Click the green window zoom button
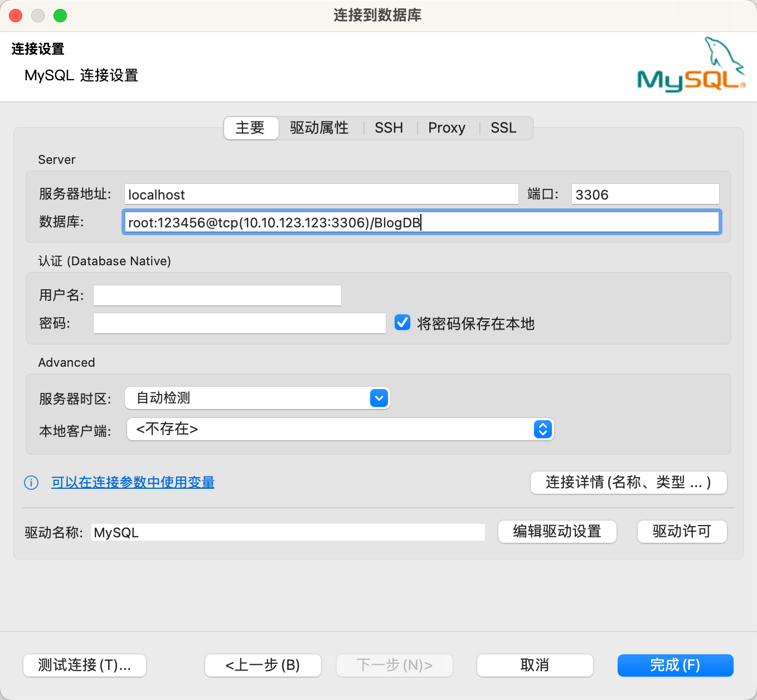This screenshot has height=700, width=757. click(x=60, y=16)
